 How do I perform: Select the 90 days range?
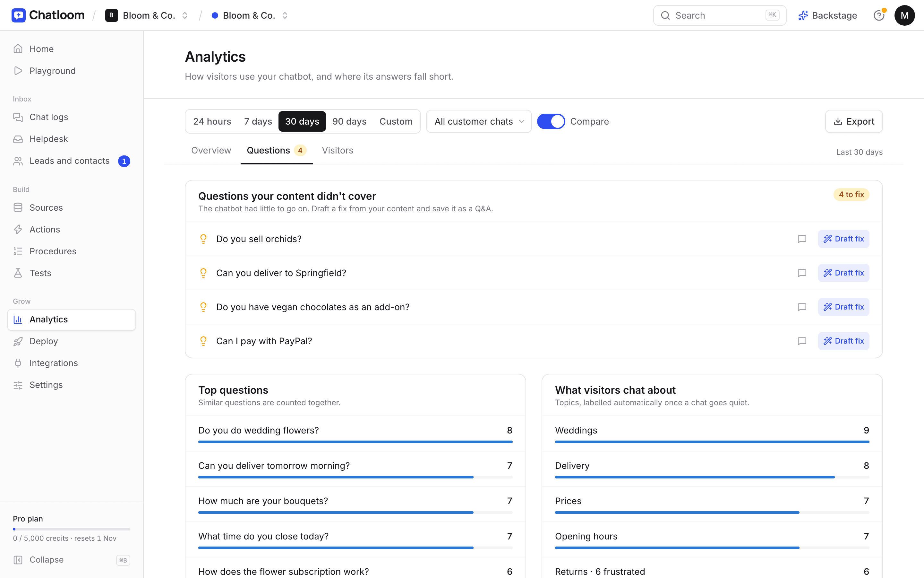(x=349, y=122)
